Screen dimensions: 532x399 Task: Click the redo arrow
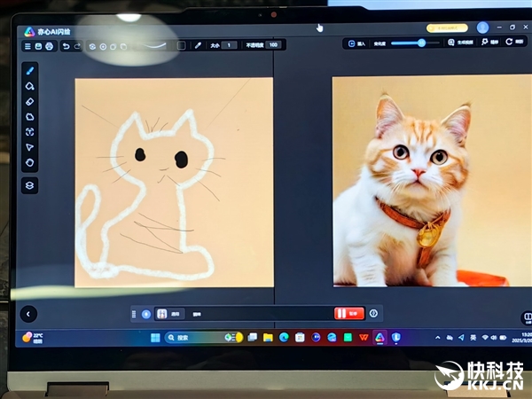[x=77, y=45]
